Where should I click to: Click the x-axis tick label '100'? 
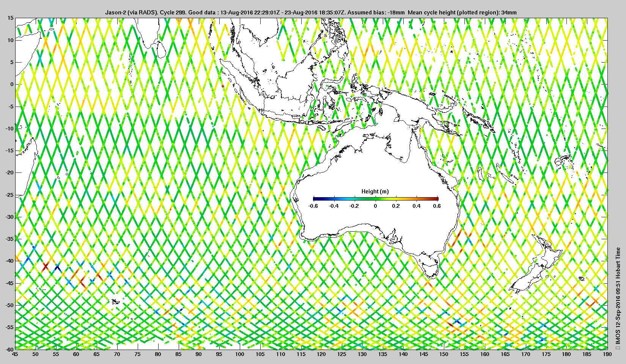pyautogui.click(x=239, y=354)
